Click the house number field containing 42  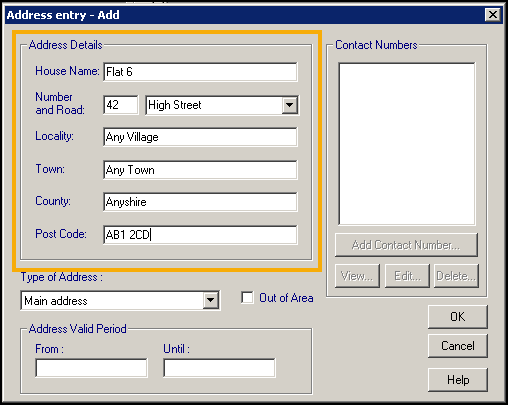pos(121,105)
